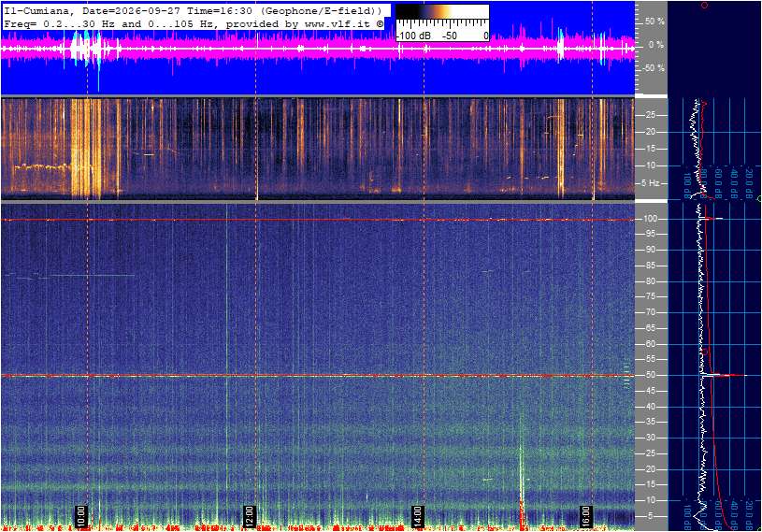Click the '45' frequency axis tick label

650,391
